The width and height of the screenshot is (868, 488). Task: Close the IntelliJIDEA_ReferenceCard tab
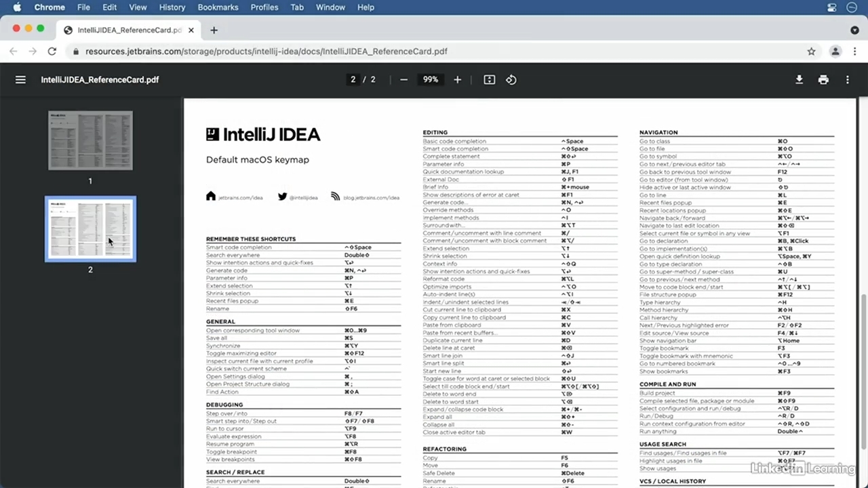[191, 30]
